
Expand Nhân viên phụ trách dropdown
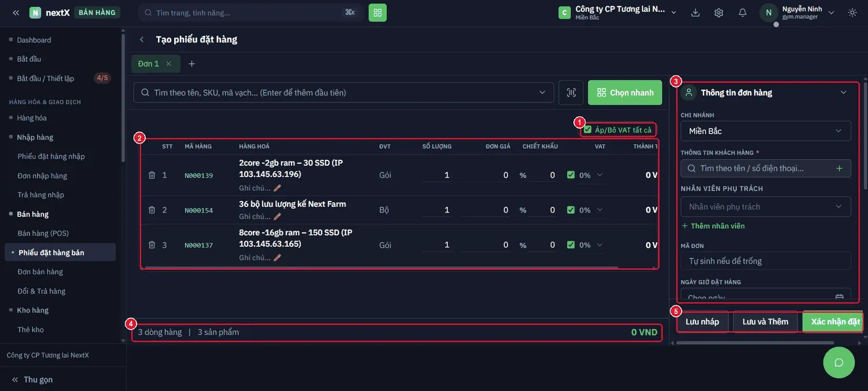pyautogui.click(x=766, y=207)
